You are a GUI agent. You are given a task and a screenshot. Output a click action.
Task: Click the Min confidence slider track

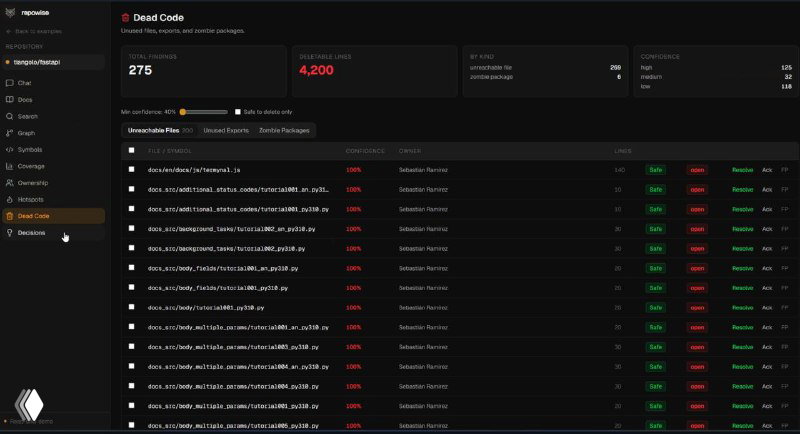pyautogui.click(x=204, y=112)
